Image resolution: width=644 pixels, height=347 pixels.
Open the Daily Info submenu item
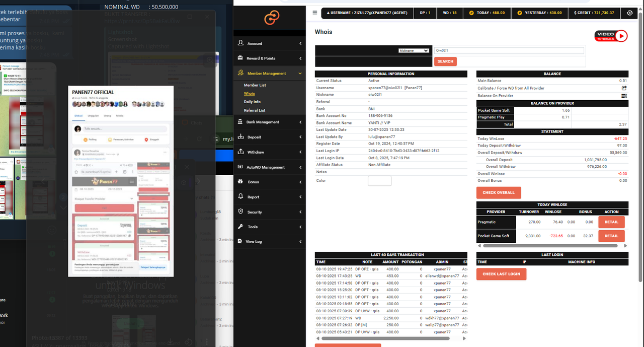click(252, 102)
